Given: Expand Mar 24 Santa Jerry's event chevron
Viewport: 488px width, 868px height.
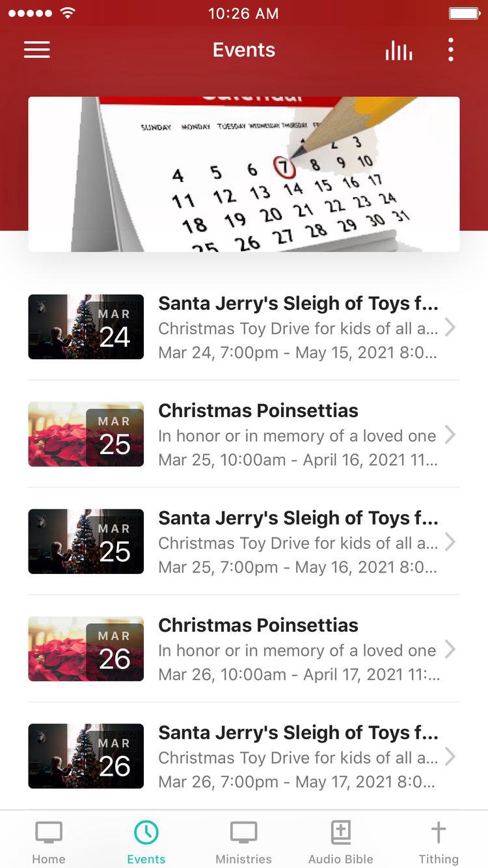Looking at the screenshot, I should (x=450, y=327).
